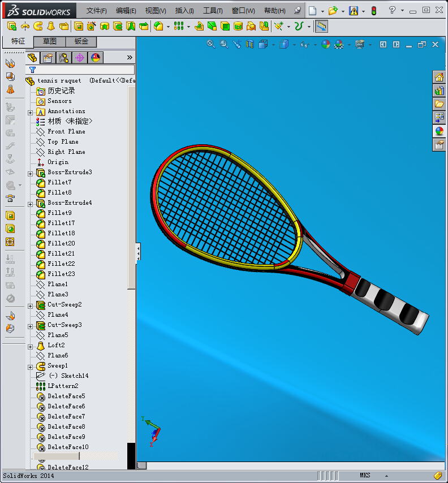This screenshot has width=448, height=483.
Task: Open the Curves dropdown arrow
Action: click(x=309, y=27)
